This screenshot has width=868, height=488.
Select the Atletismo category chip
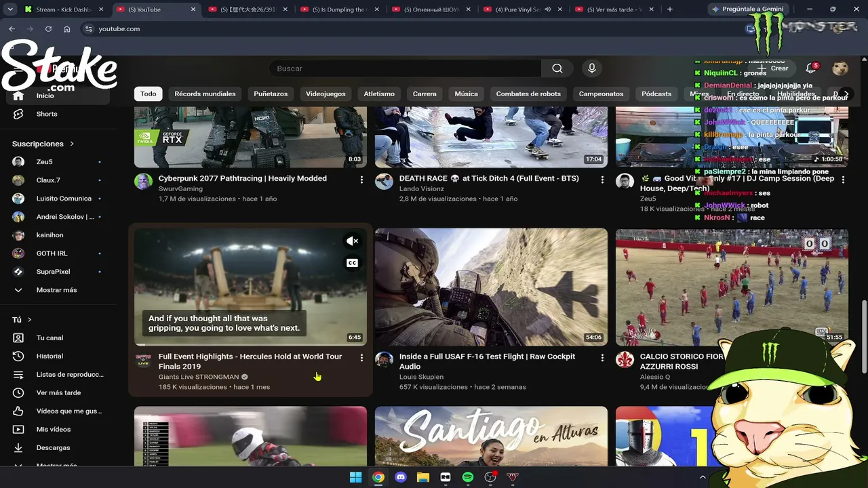[x=379, y=94]
